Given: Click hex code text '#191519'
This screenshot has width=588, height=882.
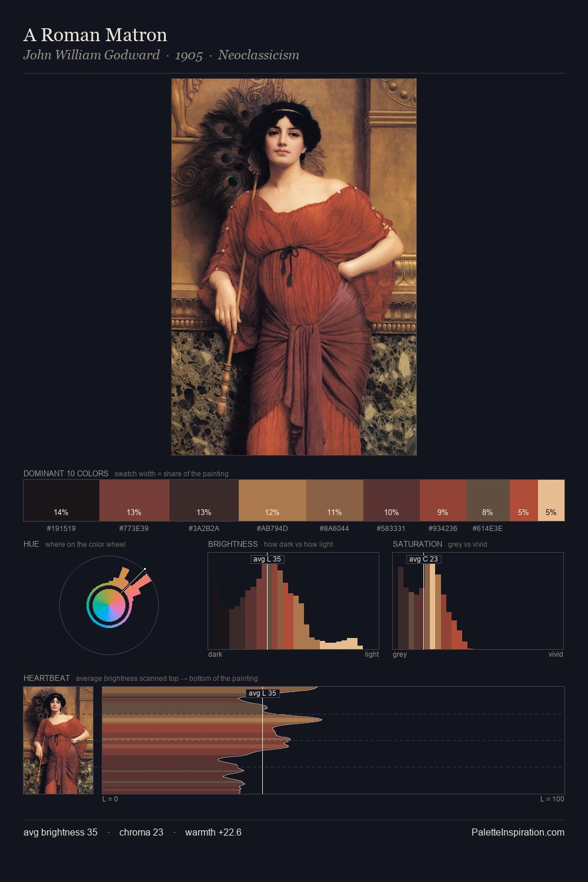Looking at the screenshot, I should (61, 529).
